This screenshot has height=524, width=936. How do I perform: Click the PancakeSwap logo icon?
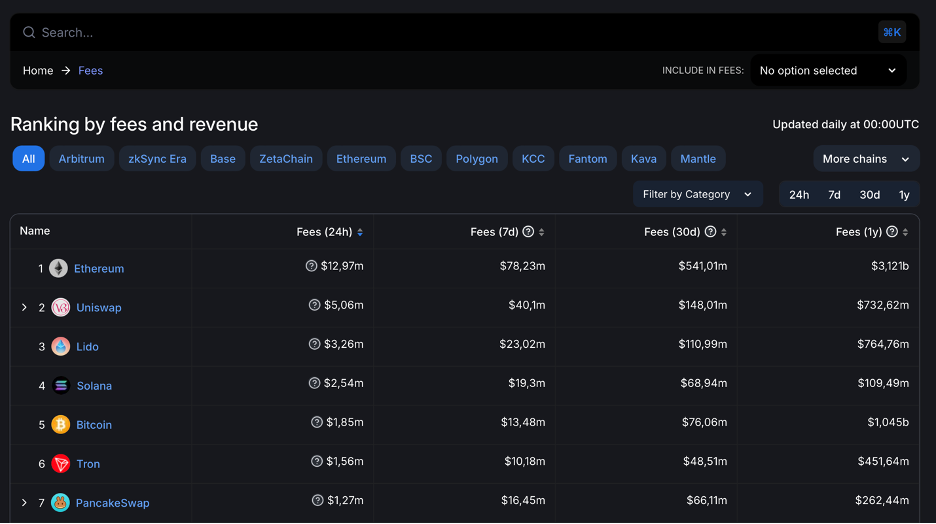pos(61,502)
